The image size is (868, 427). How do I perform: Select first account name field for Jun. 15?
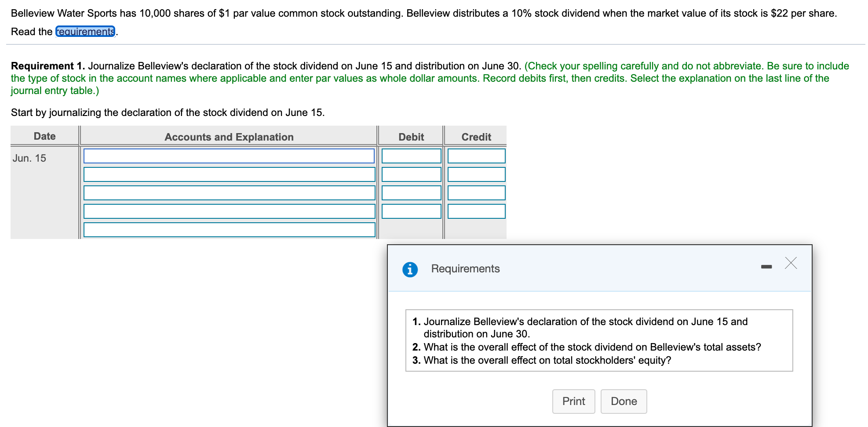(229, 156)
